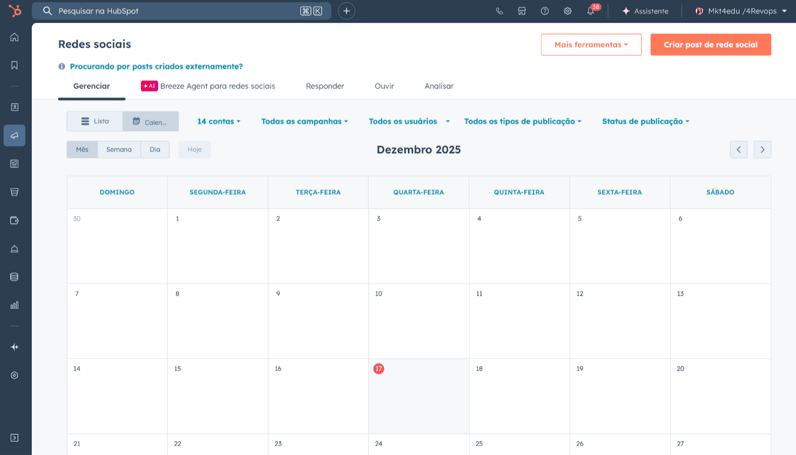Open the Help question mark icon
This screenshot has height=455, width=796.
(545, 11)
